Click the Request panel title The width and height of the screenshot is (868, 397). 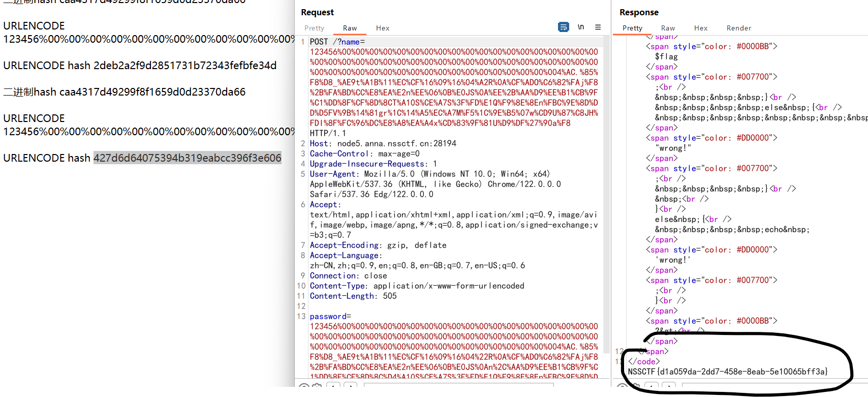[317, 12]
